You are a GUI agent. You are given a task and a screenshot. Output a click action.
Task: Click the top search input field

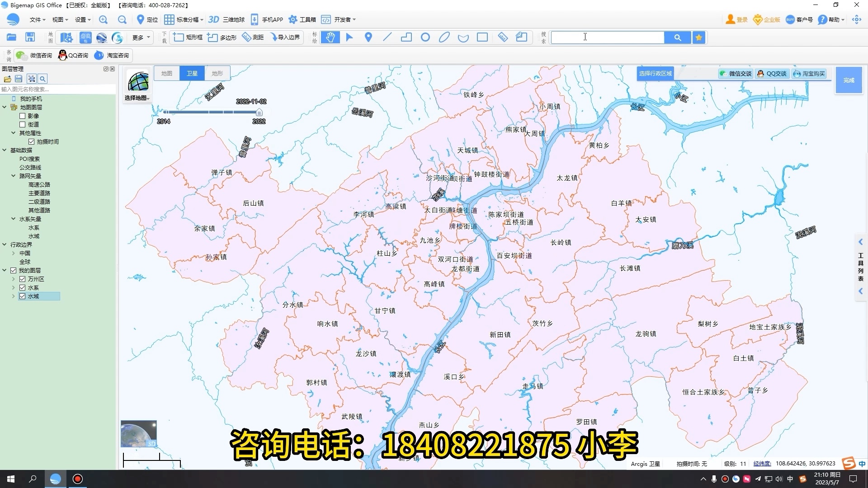(x=608, y=38)
